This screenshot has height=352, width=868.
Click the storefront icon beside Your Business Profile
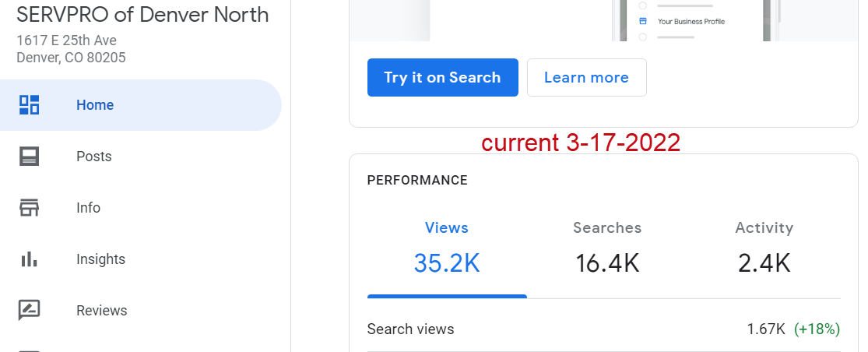coord(643,22)
